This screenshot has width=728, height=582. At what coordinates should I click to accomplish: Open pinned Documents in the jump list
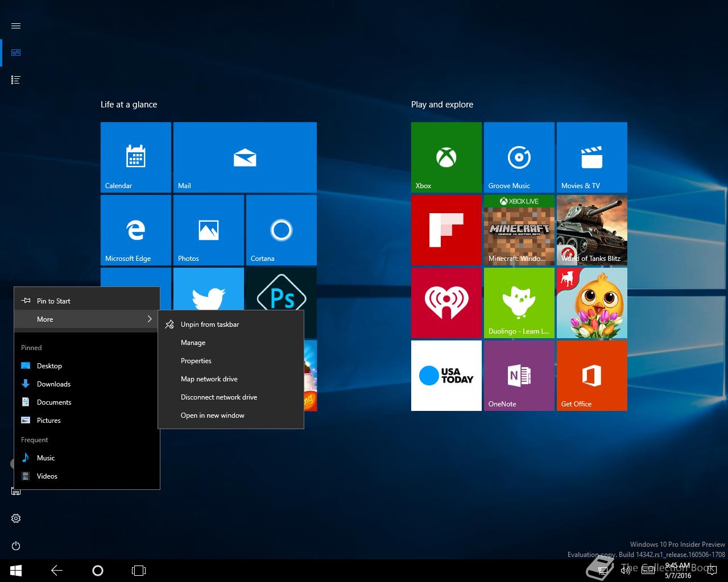tap(87, 402)
